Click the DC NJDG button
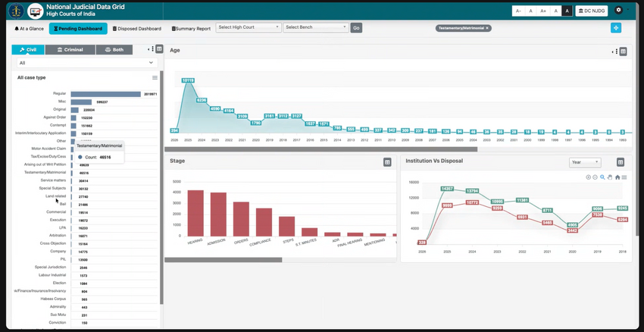Viewport: 644px width, 332px height. click(592, 11)
